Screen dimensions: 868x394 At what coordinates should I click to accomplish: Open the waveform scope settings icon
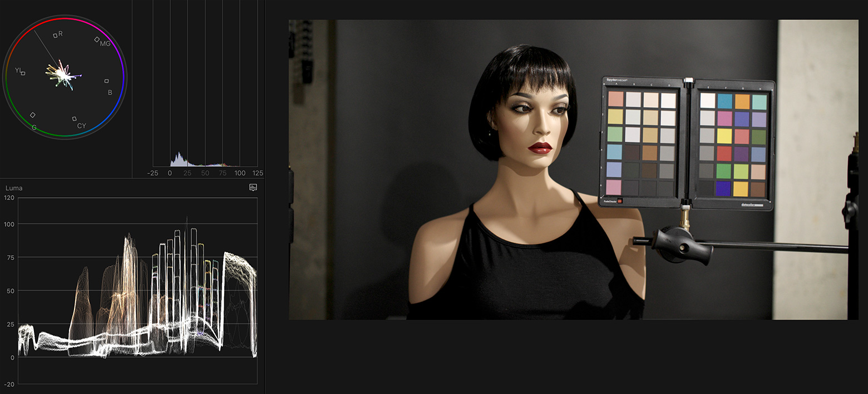pos(253,188)
